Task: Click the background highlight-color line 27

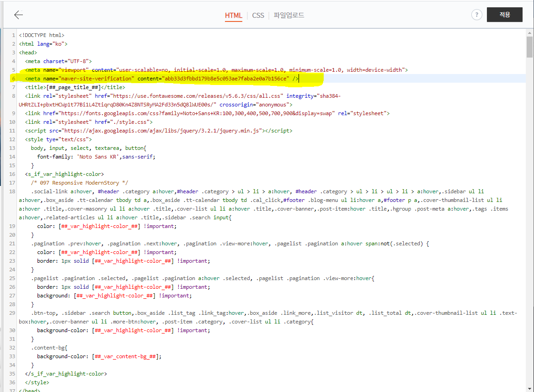Action: (114, 296)
